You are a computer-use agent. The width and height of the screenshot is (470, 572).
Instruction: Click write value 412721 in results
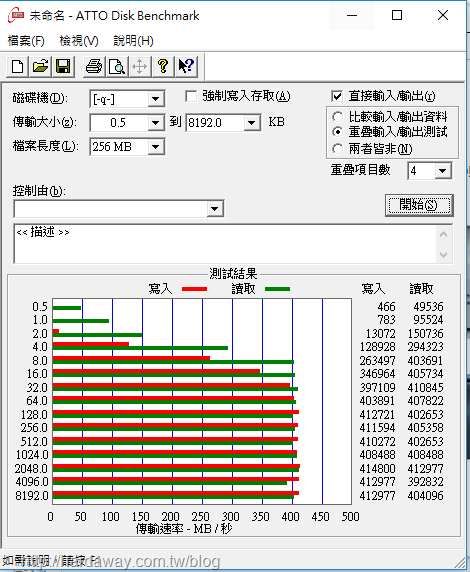pyautogui.click(x=377, y=414)
